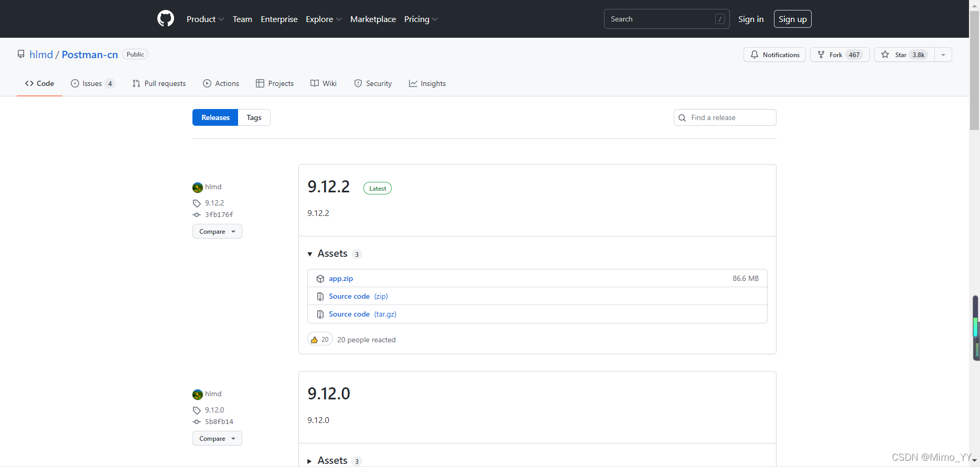Screen dimensions: 980x467
Task: Click the package icon beside app.zip
Action: coord(320,279)
